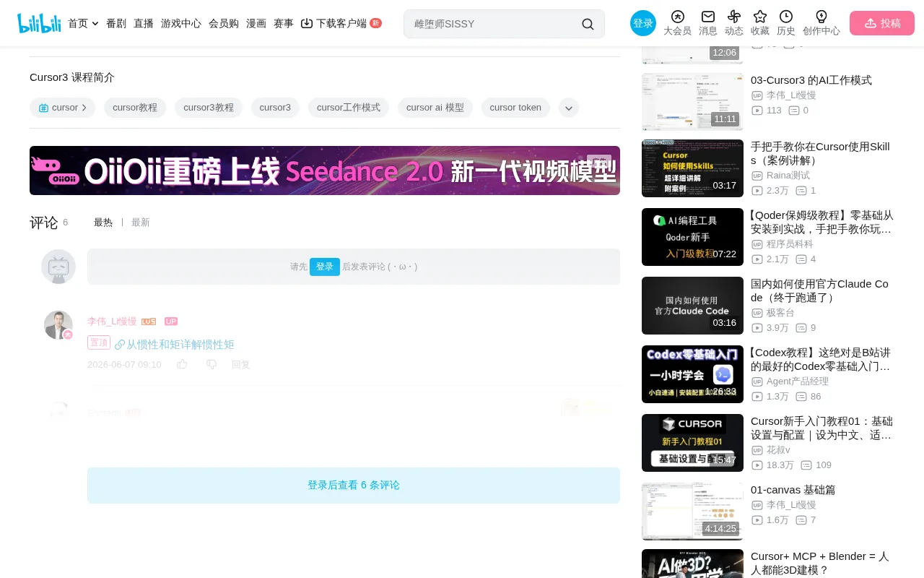Viewport: 924px width, 578px height.
Task: Focus the search box with 雌堕师SISSY placeholder
Action: [495, 24]
